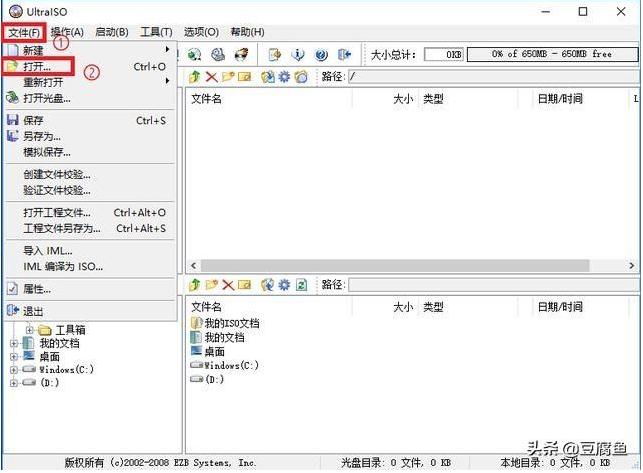643x473 pixels.
Task: Choose 导入 IML... menu entry
Action: point(91,251)
